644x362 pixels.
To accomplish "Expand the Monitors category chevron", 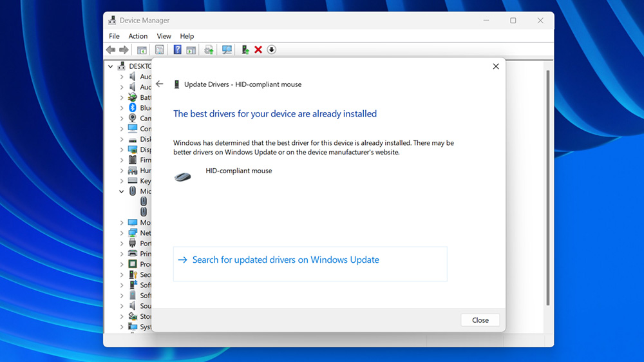I will click(122, 223).
